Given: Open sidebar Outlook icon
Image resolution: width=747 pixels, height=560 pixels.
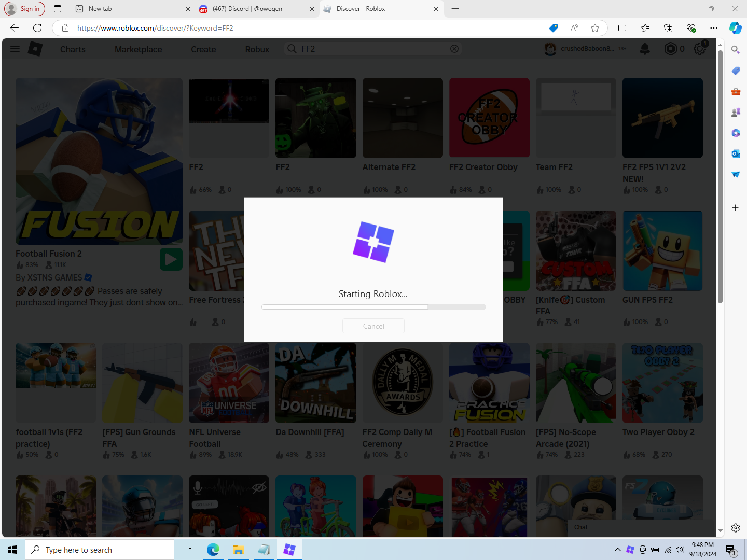Looking at the screenshot, I should coord(736,153).
